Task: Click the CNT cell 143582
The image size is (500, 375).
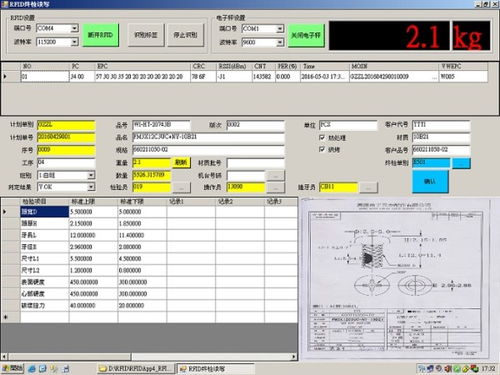Action: [x=263, y=77]
